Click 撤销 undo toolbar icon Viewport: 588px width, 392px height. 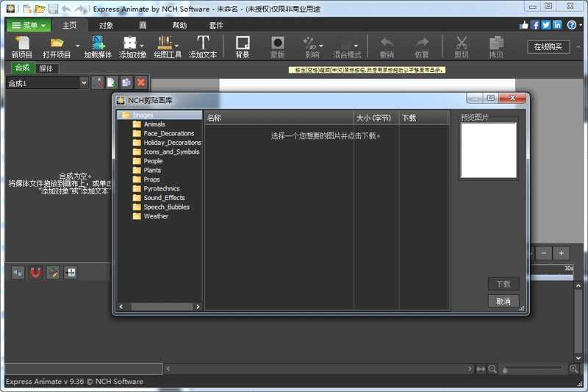[x=387, y=47]
